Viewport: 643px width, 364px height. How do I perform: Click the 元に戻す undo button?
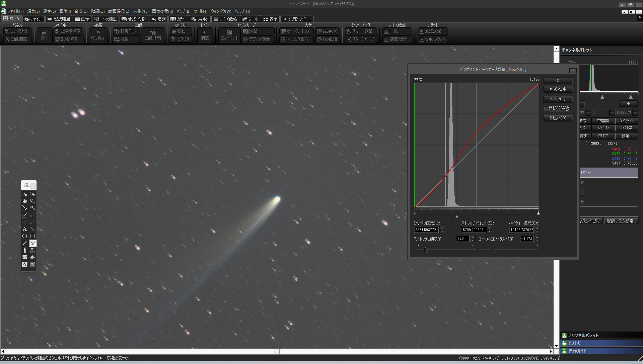tap(98, 35)
